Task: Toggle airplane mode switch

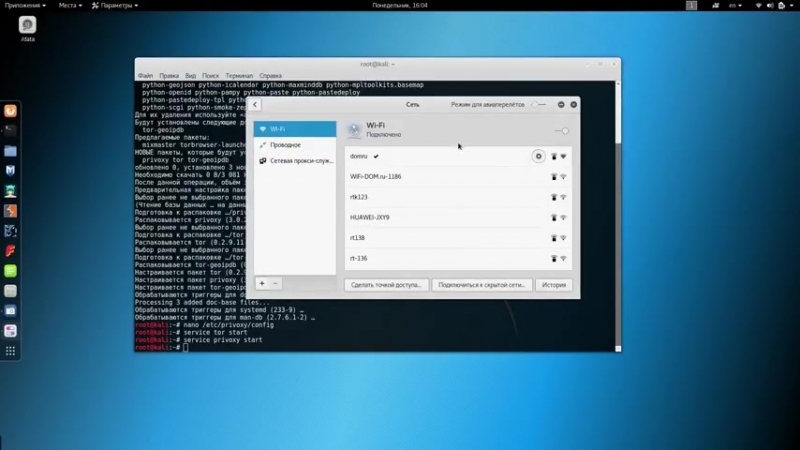Action: point(538,105)
